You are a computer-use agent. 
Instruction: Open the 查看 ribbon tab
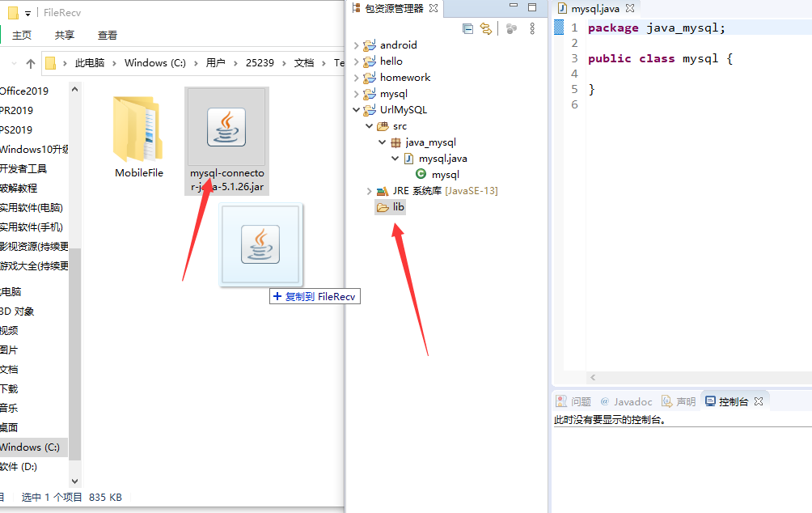108,36
